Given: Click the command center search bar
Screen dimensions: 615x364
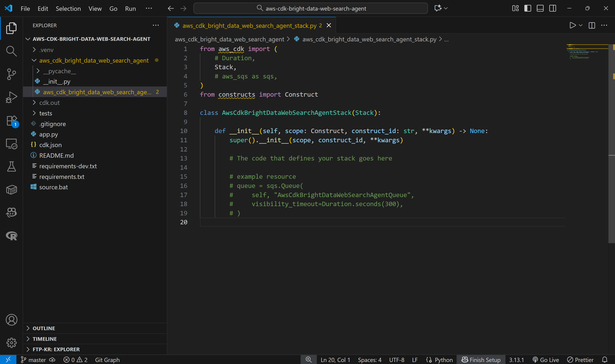Looking at the screenshot, I should tap(310, 8).
